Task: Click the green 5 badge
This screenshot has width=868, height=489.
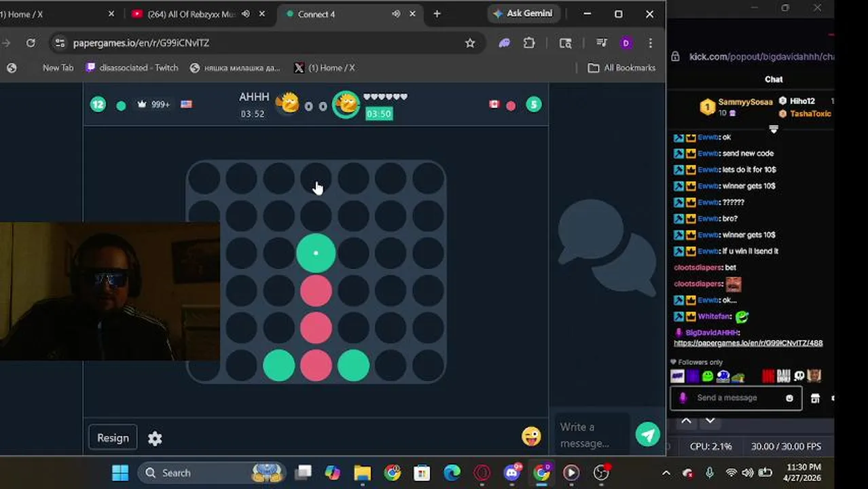Action: coord(534,105)
